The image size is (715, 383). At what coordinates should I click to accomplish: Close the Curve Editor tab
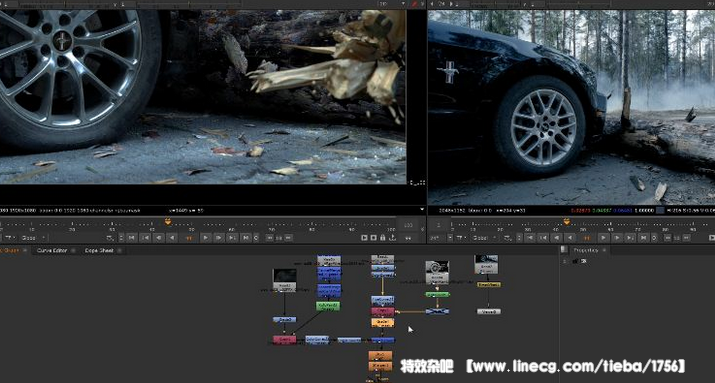pos(73,250)
